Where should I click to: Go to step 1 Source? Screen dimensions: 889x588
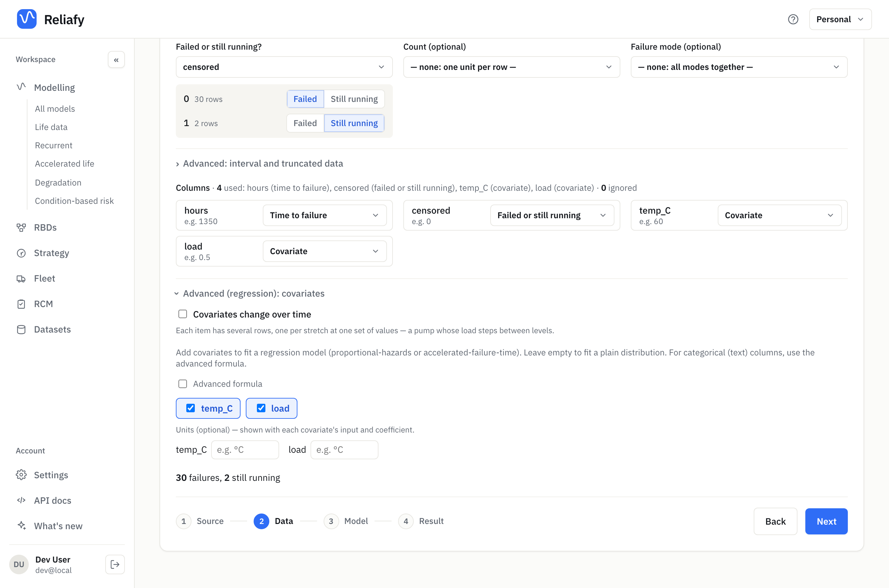(x=200, y=521)
